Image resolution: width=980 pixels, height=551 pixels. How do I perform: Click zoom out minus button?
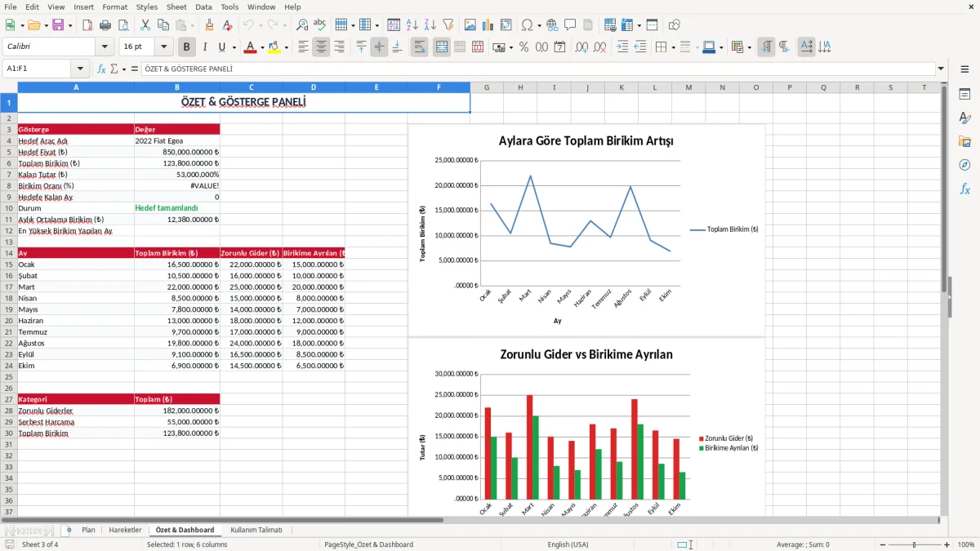881,544
